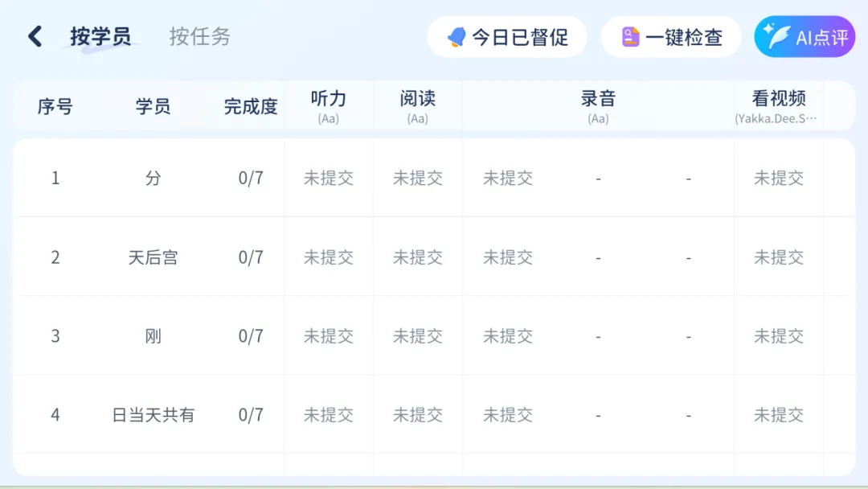Click 看视频 未提交 status for student 刚
Screen dimensions: 868x489
click(778, 336)
